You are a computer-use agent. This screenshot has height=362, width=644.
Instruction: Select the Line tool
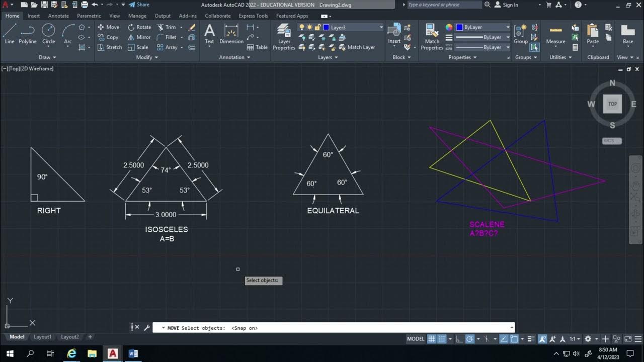click(x=9, y=34)
